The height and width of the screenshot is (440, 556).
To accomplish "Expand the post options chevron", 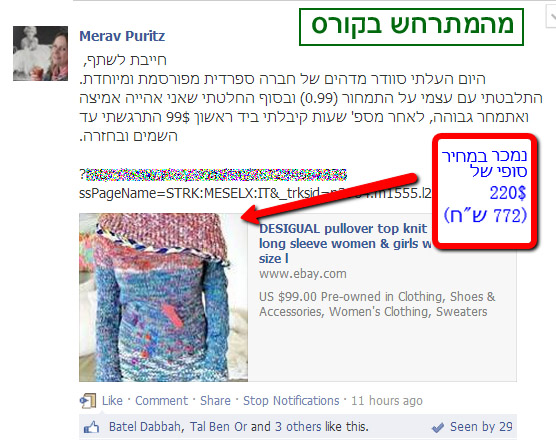I will tap(551, 17).
